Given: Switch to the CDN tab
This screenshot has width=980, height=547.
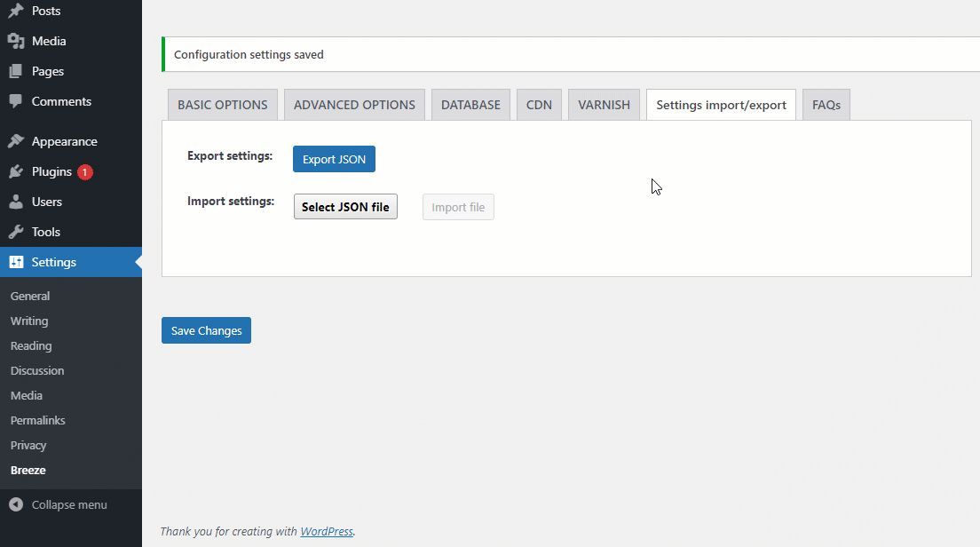Looking at the screenshot, I should point(539,105).
